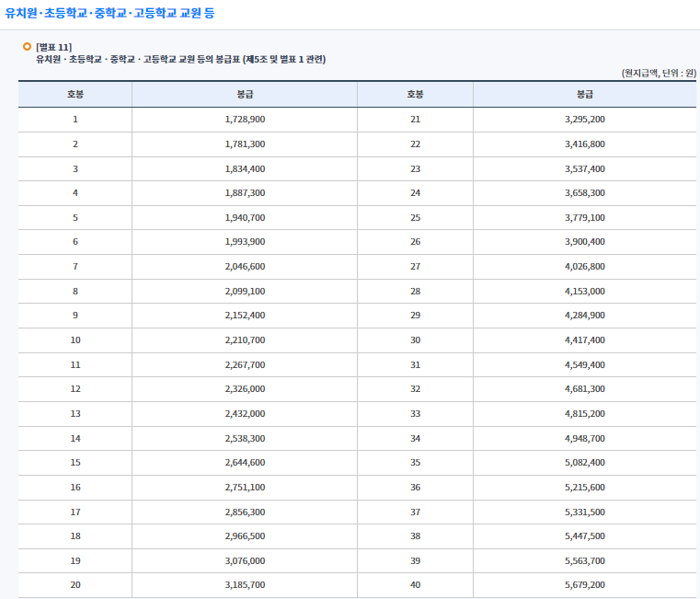Select salary cell 2,856,300
Image resolution: width=700 pixels, height=599 pixels.
pos(245,512)
